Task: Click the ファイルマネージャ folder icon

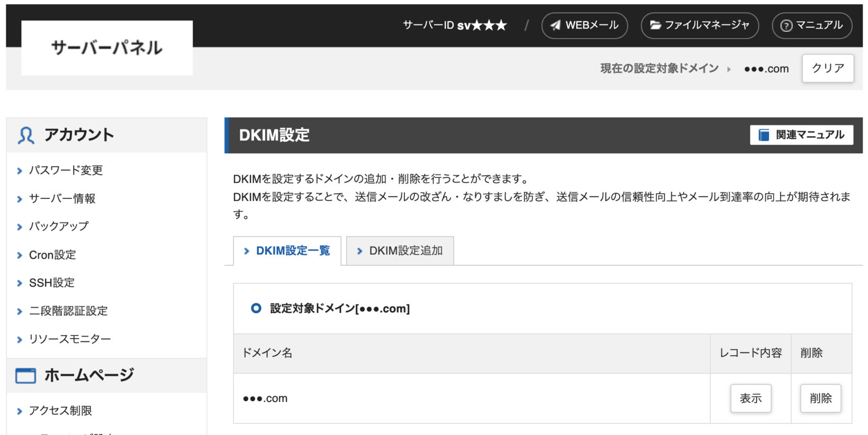Action: [x=655, y=25]
